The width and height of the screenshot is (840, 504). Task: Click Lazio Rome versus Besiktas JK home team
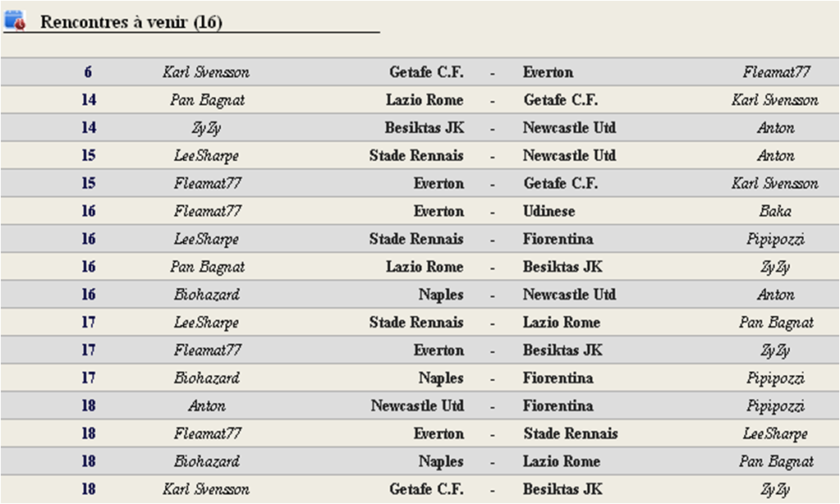pyautogui.click(x=425, y=267)
